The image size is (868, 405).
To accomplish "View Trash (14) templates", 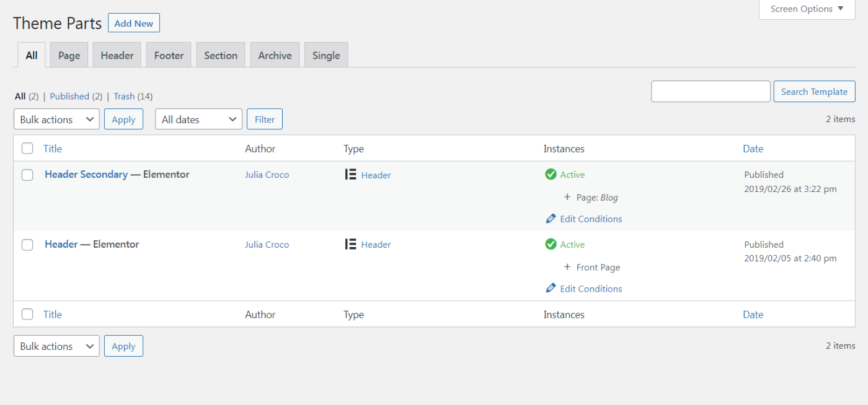I will coord(133,96).
